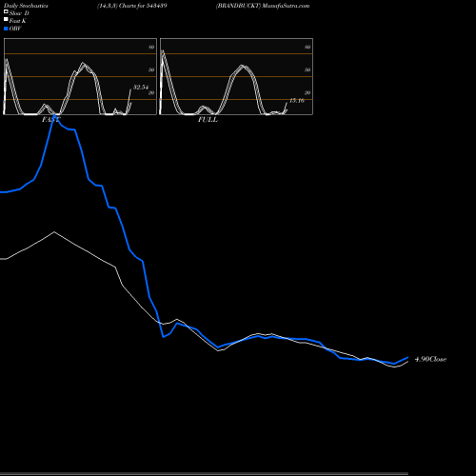Click the 20 axis label in FULL chart
The image size is (476, 476).
pyautogui.click(x=307, y=92)
